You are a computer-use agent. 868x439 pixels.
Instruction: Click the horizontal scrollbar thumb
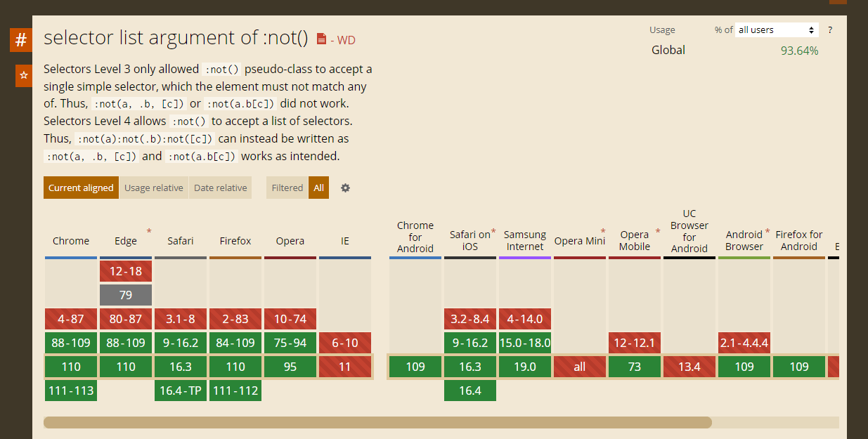[377, 422]
